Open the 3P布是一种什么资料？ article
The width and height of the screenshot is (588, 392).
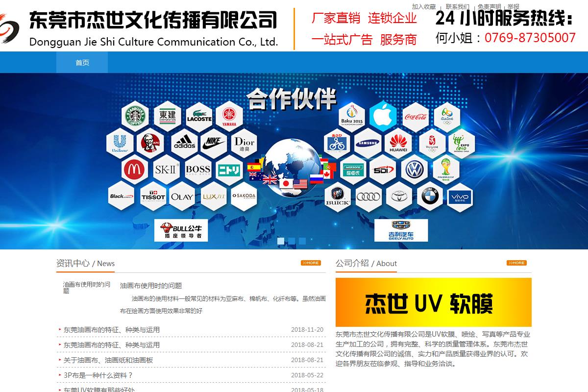[98, 375]
